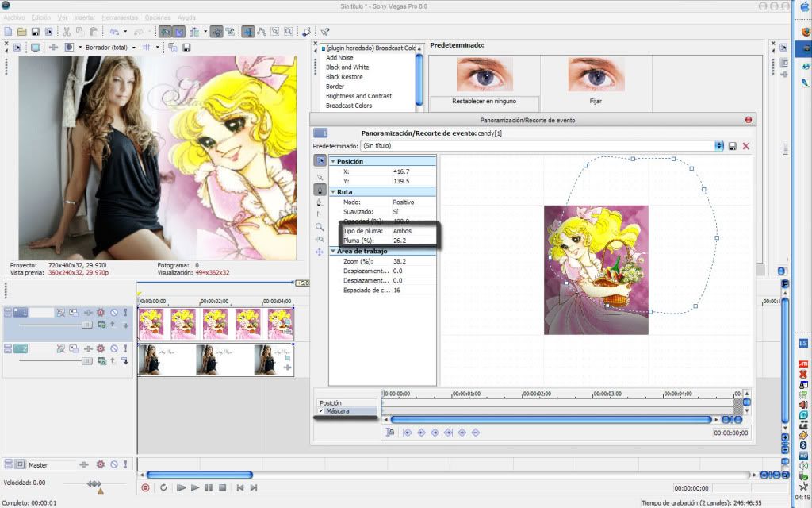This screenshot has height=508, width=812.
Task: Select the zoom magnifier tool in pan/crop window
Action: tap(320, 226)
